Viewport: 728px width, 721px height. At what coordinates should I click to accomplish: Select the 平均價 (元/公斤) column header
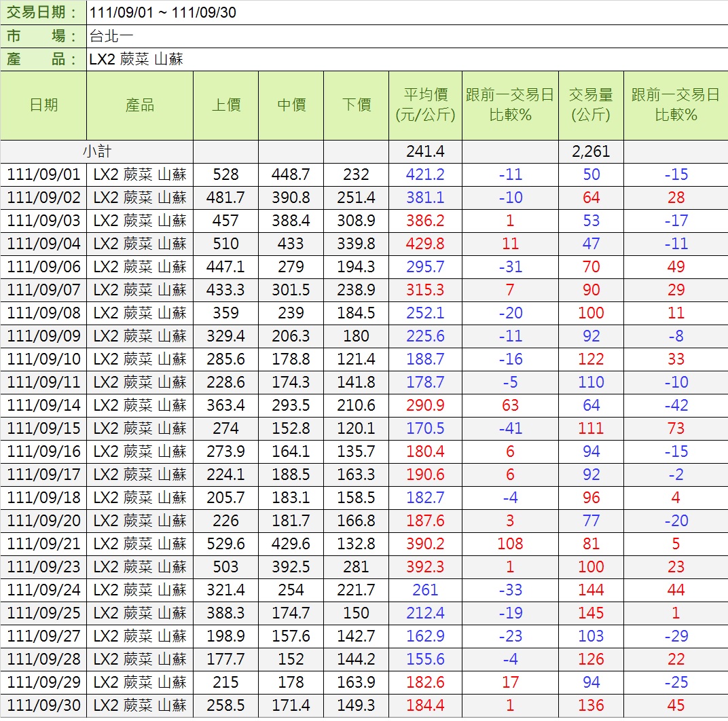(425, 105)
